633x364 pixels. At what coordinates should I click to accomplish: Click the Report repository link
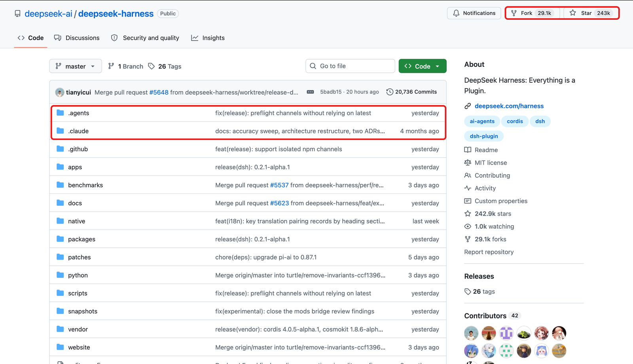[x=489, y=252]
